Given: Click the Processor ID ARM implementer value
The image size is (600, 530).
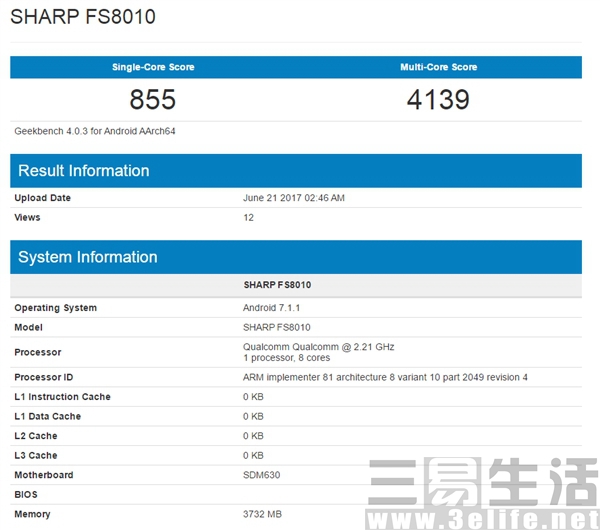Looking at the screenshot, I should (385, 377).
